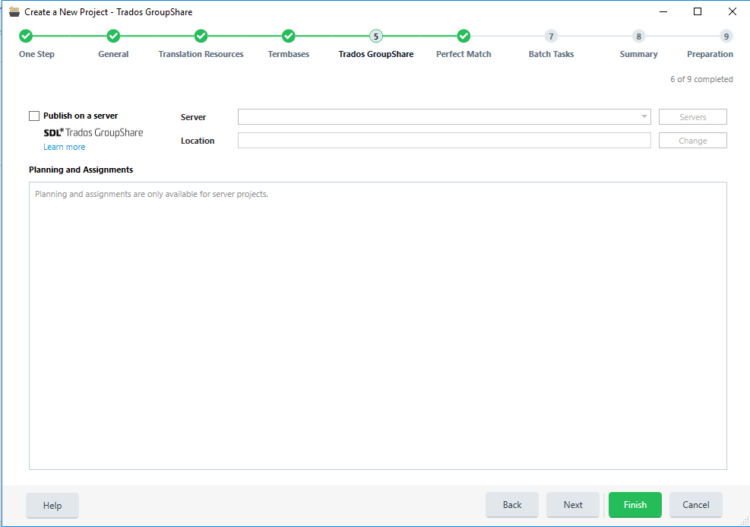
Task: Enable the Publish on a server checkbox
Action: point(35,116)
